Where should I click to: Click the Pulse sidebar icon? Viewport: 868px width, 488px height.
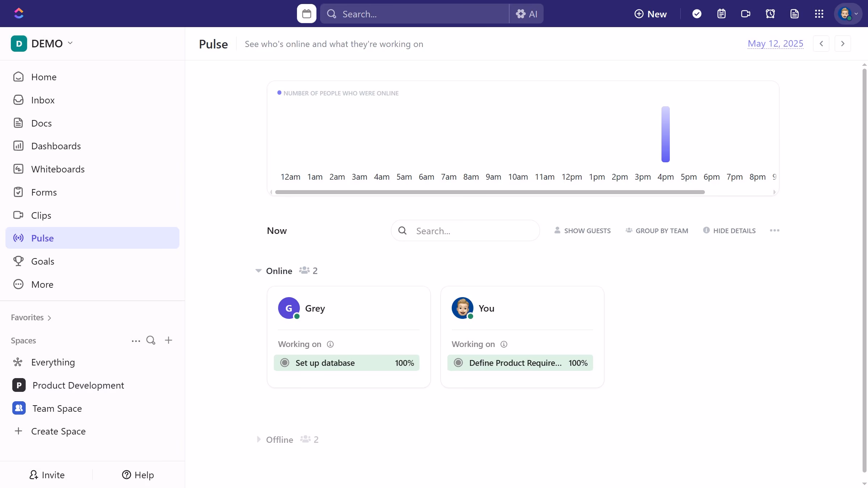(x=18, y=238)
